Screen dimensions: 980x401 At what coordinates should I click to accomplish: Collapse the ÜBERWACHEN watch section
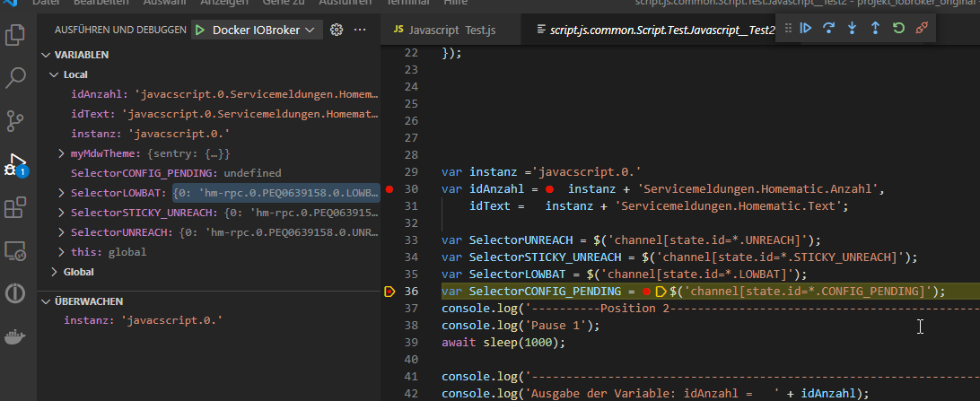point(46,301)
